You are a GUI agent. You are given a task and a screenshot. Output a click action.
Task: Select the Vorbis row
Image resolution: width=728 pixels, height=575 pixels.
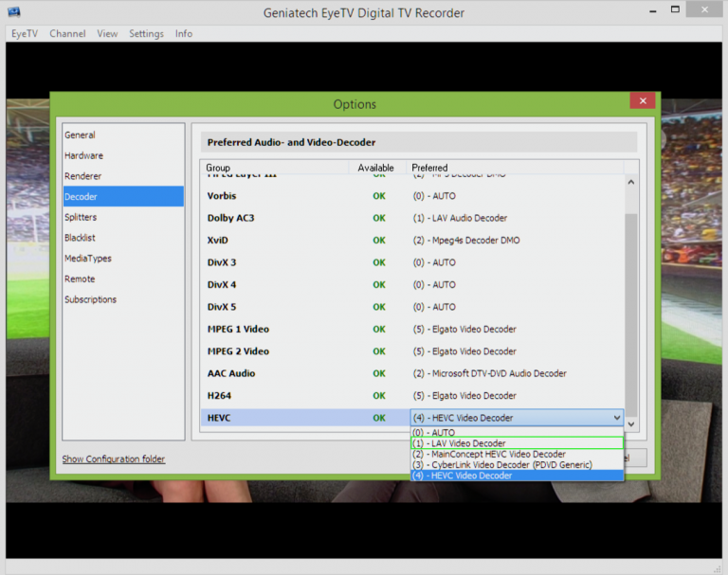412,196
